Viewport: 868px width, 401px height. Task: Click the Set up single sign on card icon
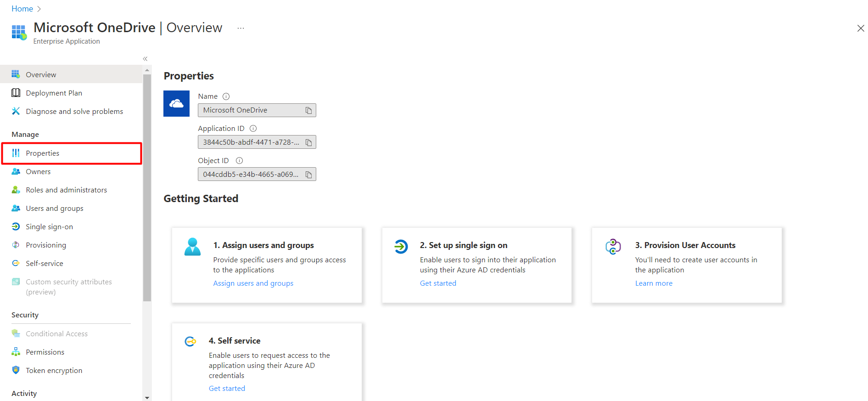pyautogui.click(x=401, y=247)
